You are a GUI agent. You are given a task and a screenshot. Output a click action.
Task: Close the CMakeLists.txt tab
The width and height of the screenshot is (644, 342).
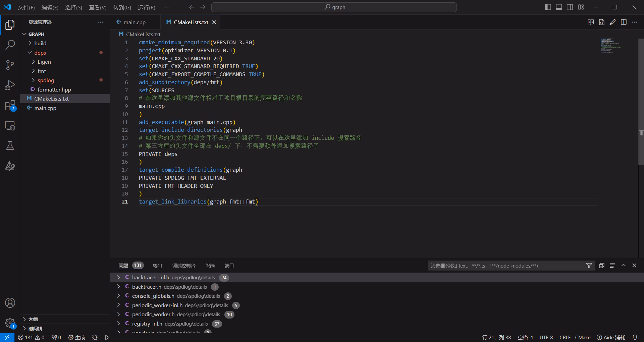coord(214,22)
